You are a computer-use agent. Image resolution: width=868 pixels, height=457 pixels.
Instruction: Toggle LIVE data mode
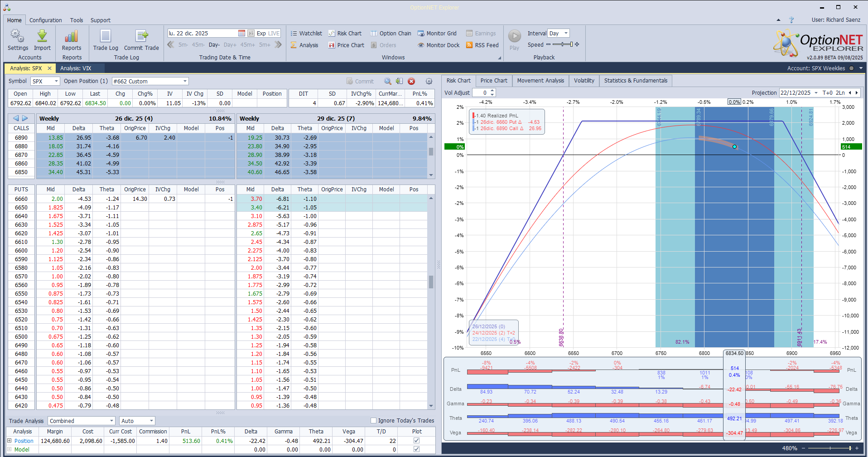tap(274, 33)
